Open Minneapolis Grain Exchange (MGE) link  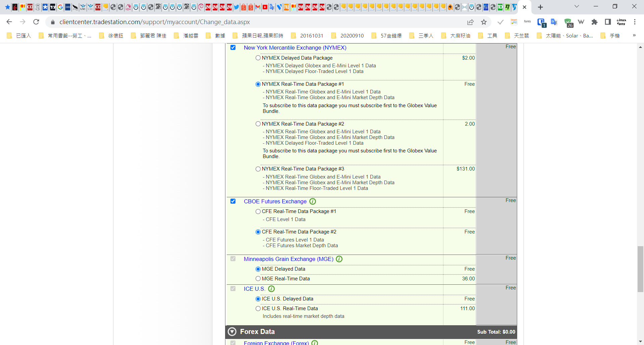(288, 259)
